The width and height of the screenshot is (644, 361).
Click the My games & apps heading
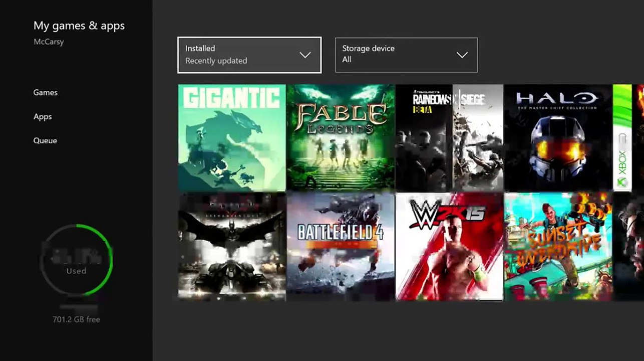click(79, 26)
